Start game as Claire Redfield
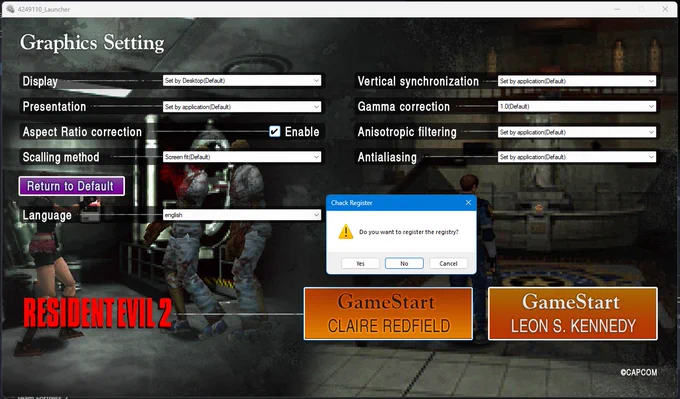 (388, 314)
